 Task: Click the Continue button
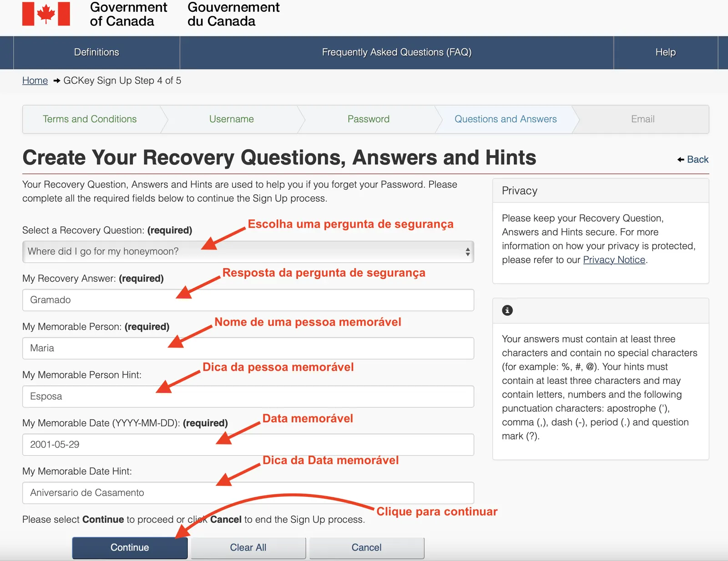[130, 548]
